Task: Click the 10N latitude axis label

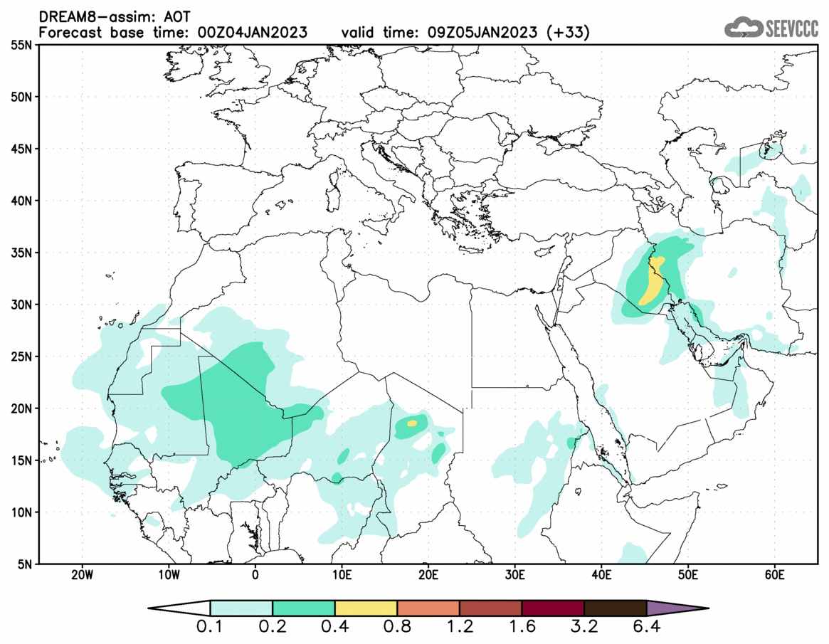Action: pyautogui.click(x=21, y=512)
